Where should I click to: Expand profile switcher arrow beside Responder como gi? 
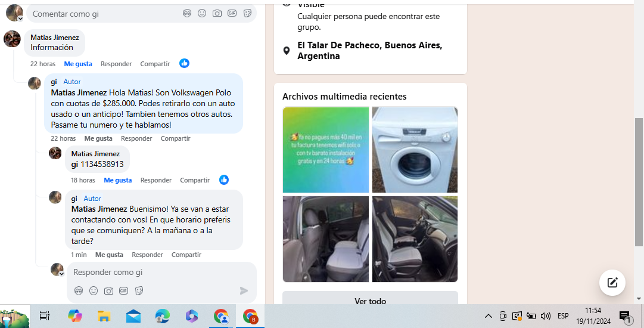(61, 274)
